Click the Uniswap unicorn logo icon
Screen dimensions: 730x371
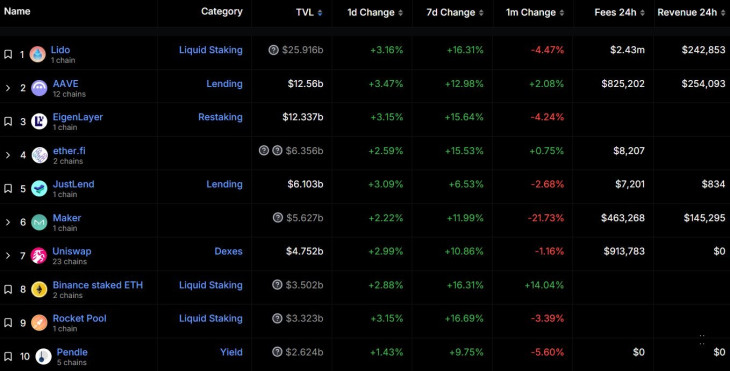coord(39,256)
